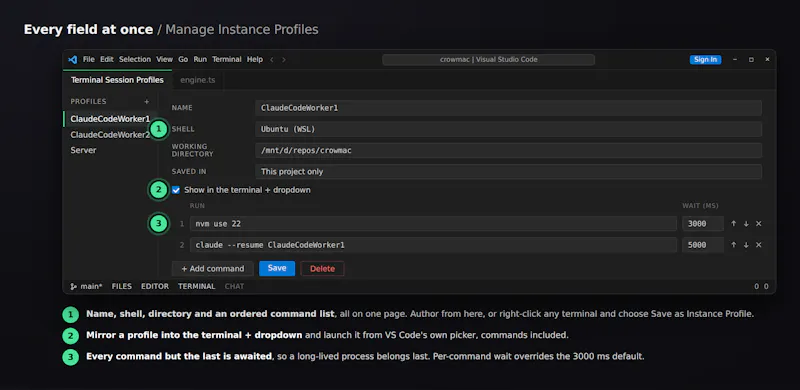Click CHAT in the status bar

(234, 286)
